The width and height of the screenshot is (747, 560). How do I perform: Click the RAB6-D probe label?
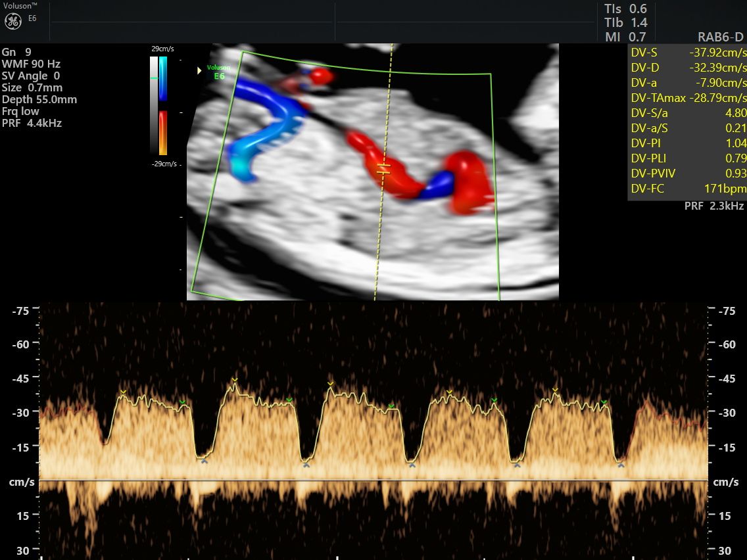(x=720, y=37)
